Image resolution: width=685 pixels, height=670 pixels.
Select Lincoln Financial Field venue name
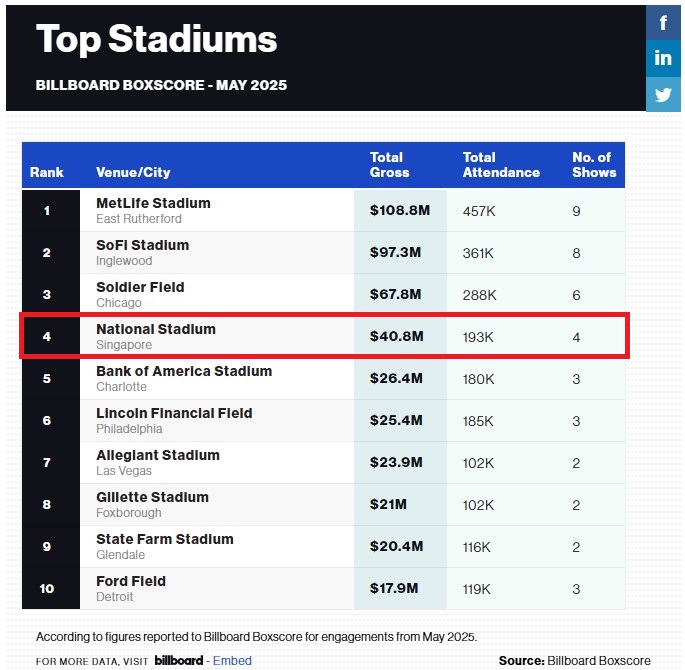pos(174,413)
